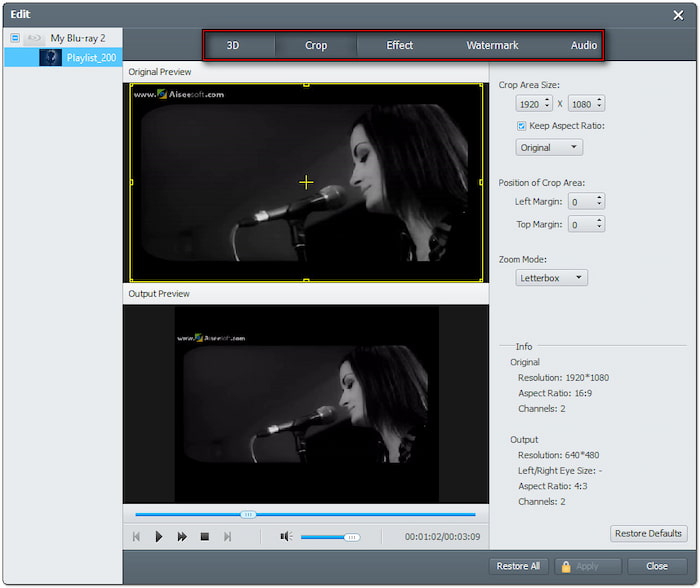700x588 pixels.
Task: Open the Letterbox zoom mode dropdown
Action: coord(551,278)
